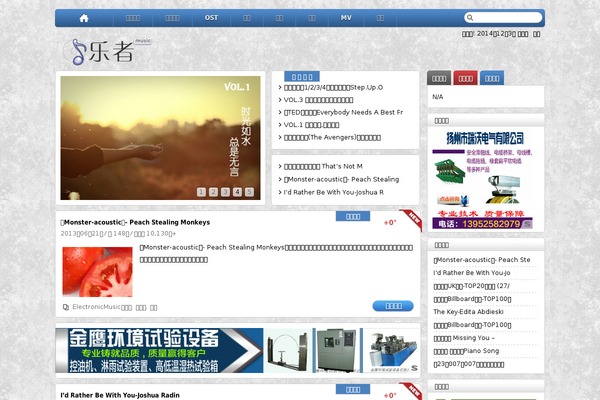Open sidebar The Key-Edita Abdieski link
The image size is (600, 400).
(x=468, y=312)
